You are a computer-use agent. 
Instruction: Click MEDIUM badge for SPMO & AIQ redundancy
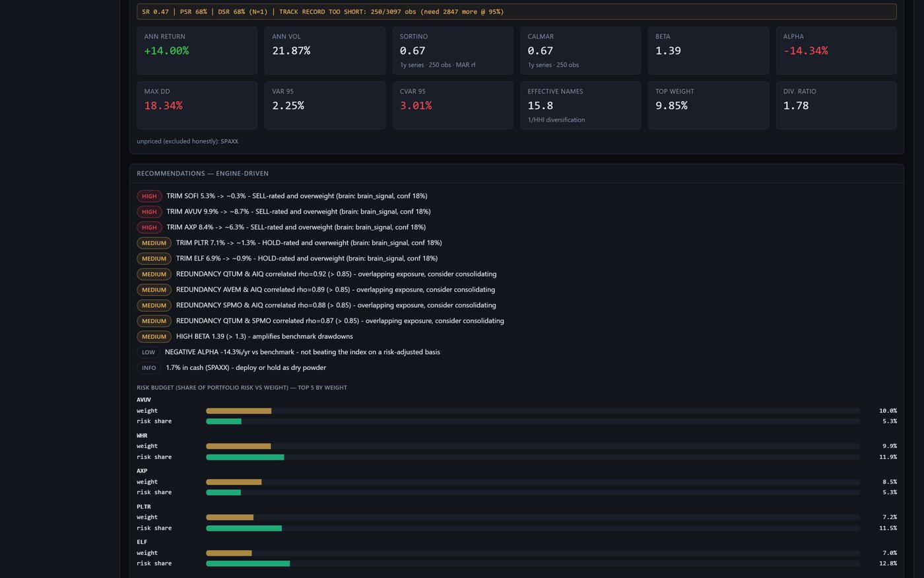pos(154,305)
